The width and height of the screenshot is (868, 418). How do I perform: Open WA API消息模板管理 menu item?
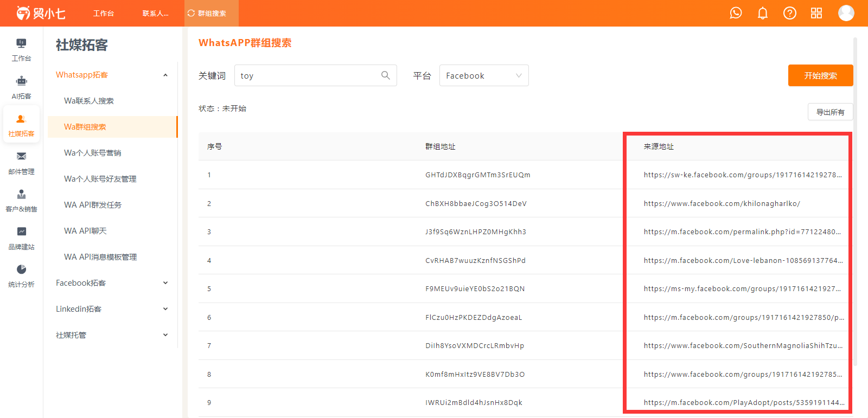100,257
